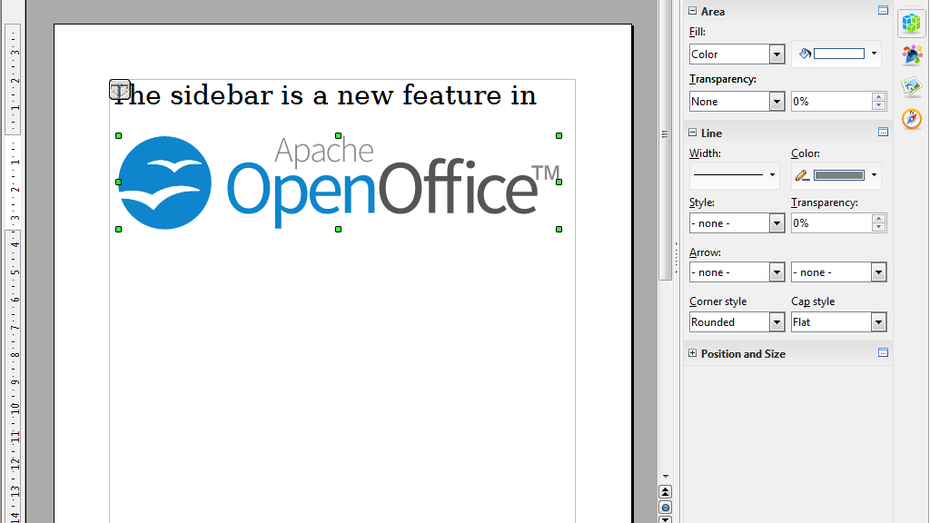Open the Navigation circle button below scrollbar
This screenshot has height=523, width=930.
(665, 508)
